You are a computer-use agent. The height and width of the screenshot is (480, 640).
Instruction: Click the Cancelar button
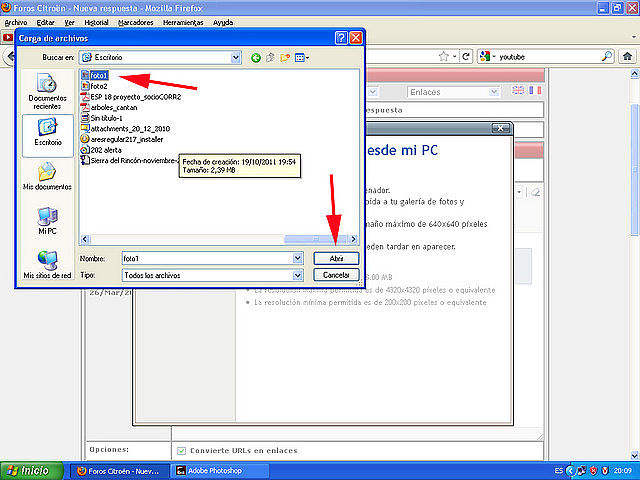[336, 275]
